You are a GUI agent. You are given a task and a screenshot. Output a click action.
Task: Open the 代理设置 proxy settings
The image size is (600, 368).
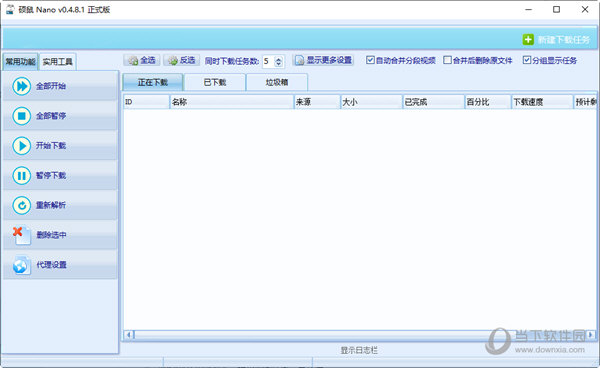click(x=60, y=265)
